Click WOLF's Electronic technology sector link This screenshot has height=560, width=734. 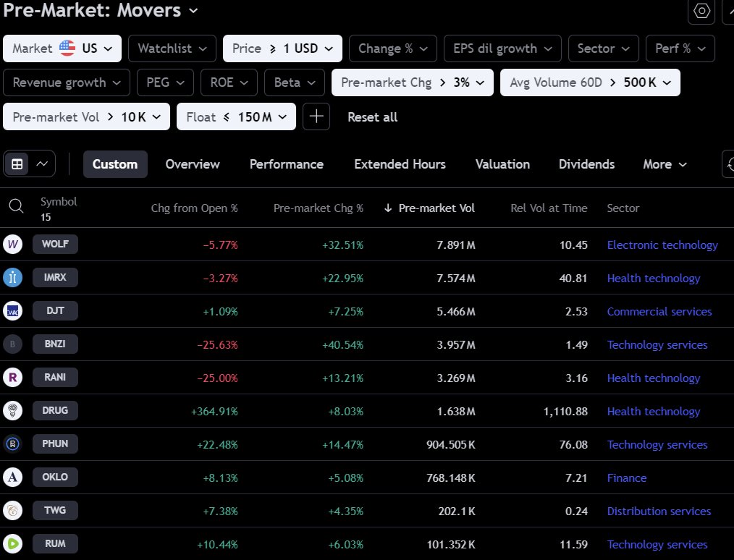pyautogui.click(x=662, y=245)
